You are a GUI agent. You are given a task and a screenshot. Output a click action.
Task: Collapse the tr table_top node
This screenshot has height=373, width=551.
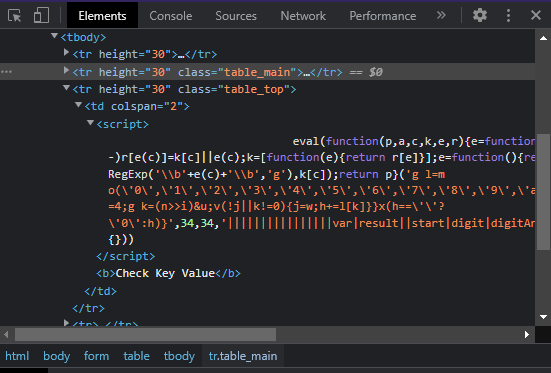(x=66, y=88)
